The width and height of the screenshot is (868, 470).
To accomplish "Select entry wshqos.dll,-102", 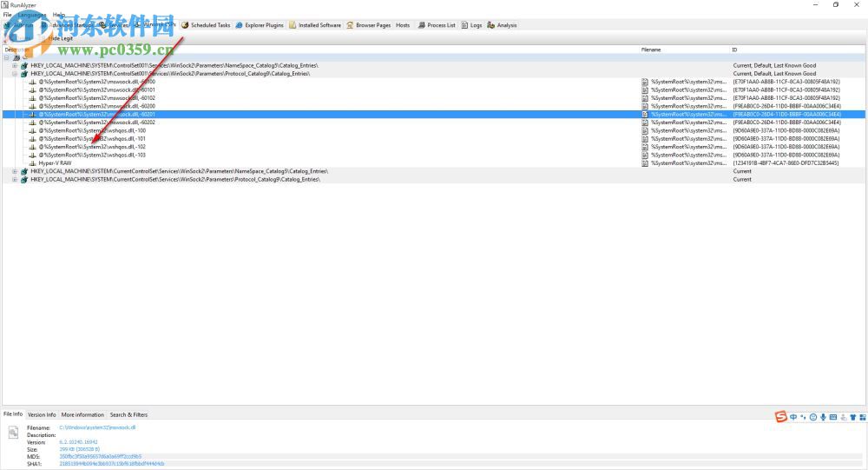I will [92, 147].
